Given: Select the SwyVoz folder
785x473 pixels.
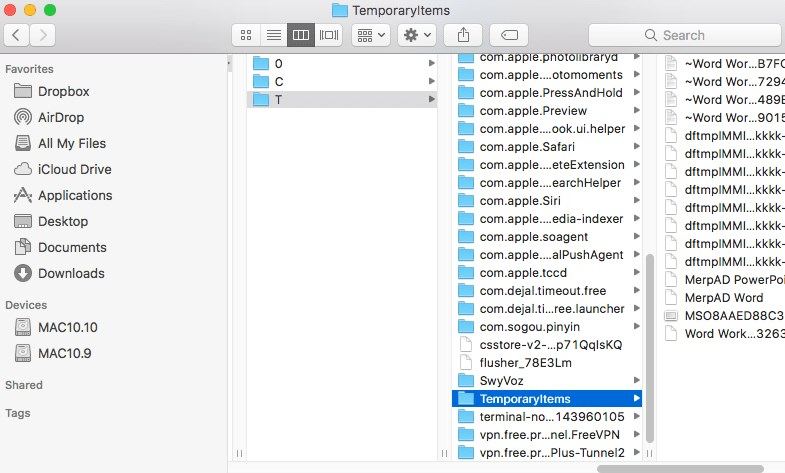Looking at the screenshot, I should [547, 381].
